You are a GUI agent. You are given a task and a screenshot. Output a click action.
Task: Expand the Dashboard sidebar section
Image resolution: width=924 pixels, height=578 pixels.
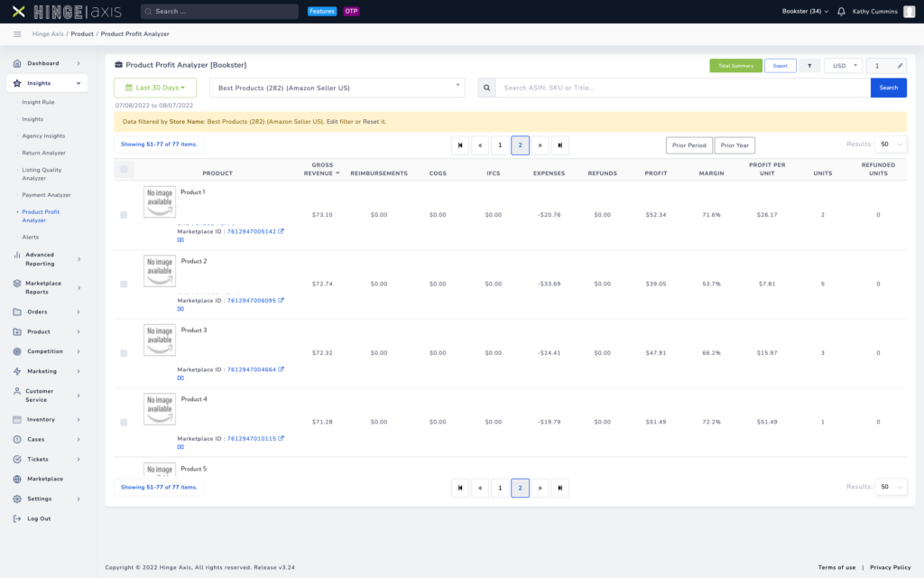(46, 63)
